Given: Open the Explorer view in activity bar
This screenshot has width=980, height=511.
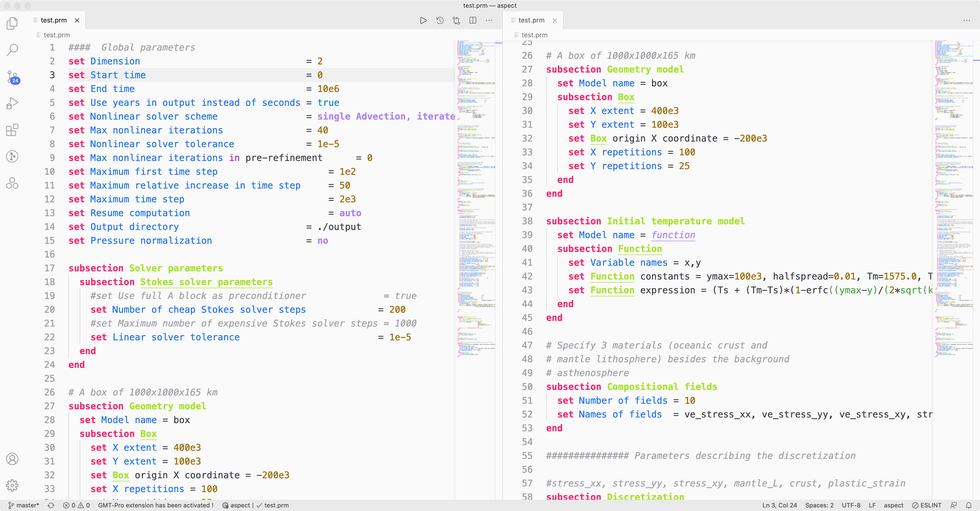Looking at the screenshot, I should [x=12, y=23].
